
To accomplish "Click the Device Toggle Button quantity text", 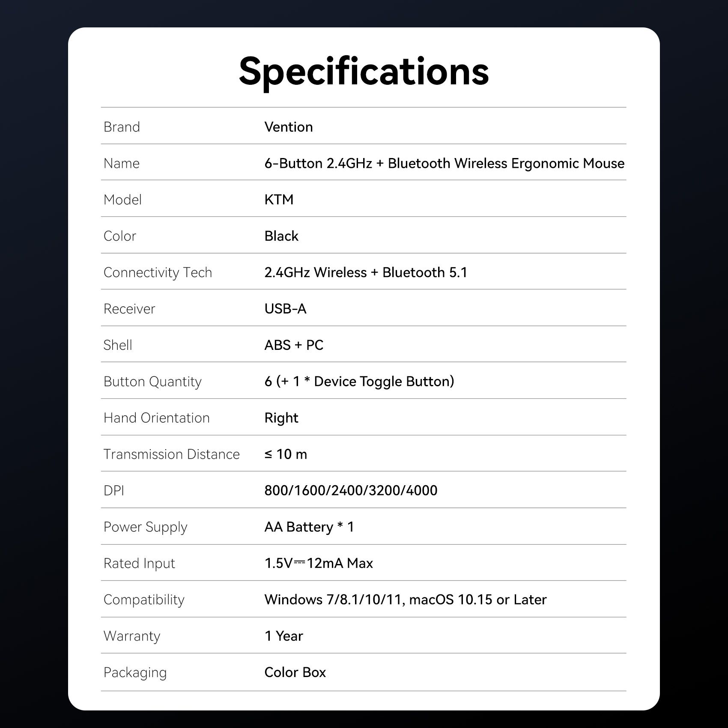I will tap(359, 382).
